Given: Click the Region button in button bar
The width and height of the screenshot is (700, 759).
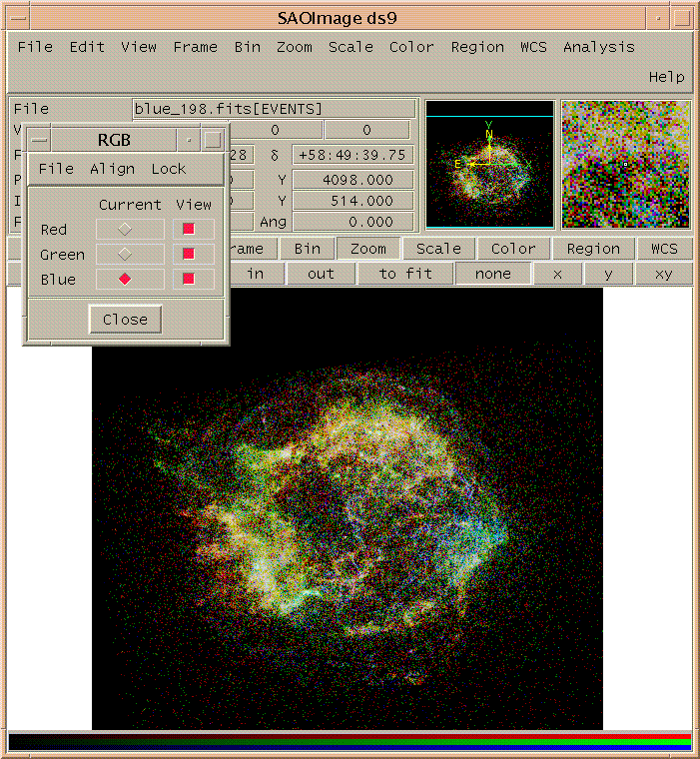Looking at the screenshot, I should pos(593,249).
